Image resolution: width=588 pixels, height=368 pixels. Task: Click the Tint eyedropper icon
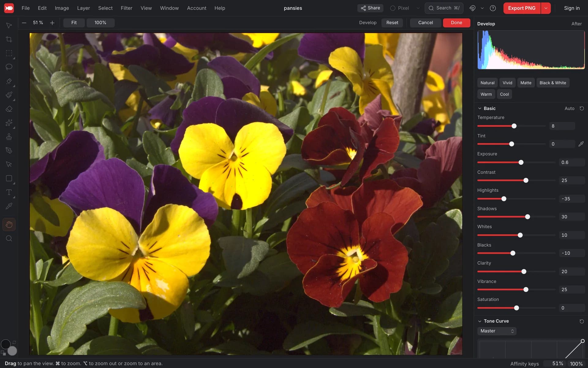[581, 144]
